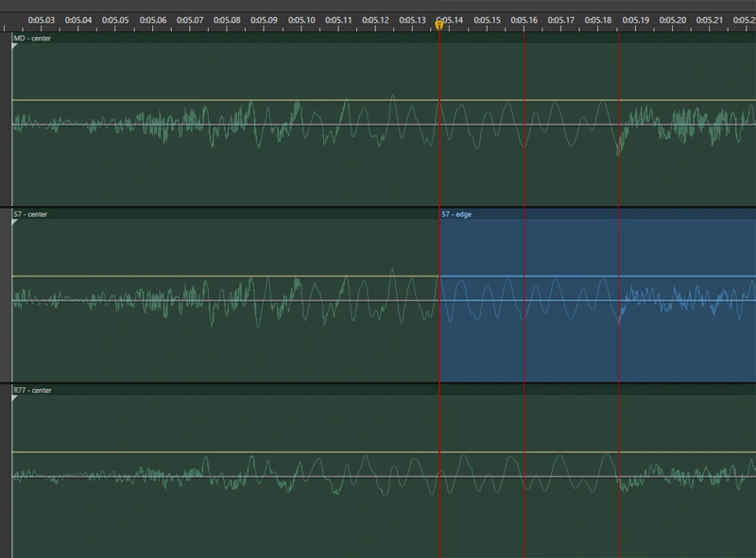Click the yellow playhead marker on the ruler
The width and height of the screenshot is (756, 558).
pos(438,25)
